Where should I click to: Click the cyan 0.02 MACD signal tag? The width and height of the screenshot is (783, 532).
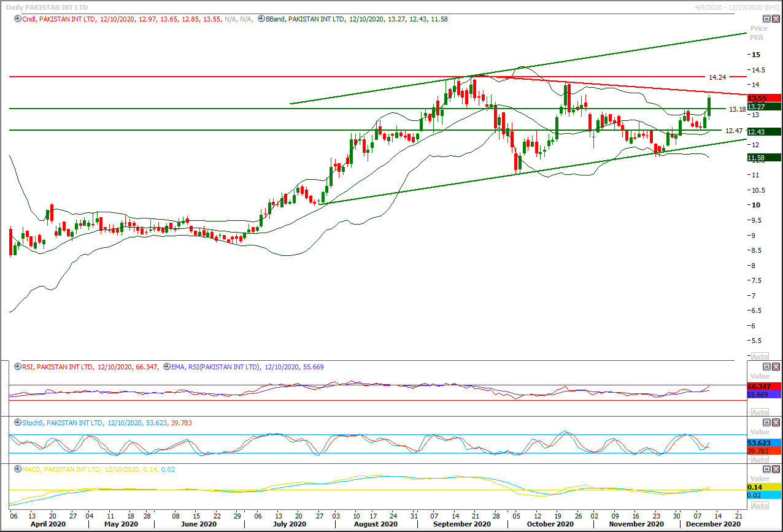[763, 495]
